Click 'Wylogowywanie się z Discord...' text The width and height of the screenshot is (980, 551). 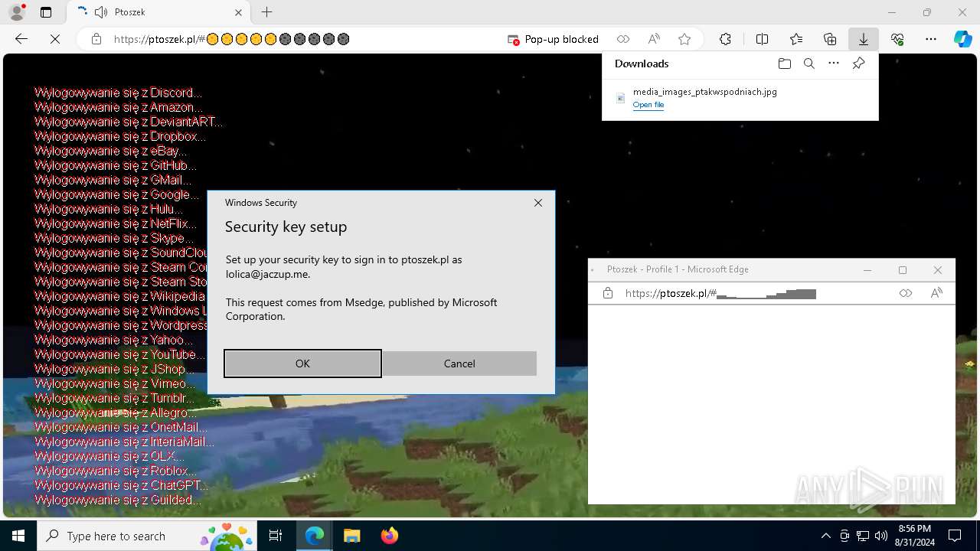coord(119,93)
